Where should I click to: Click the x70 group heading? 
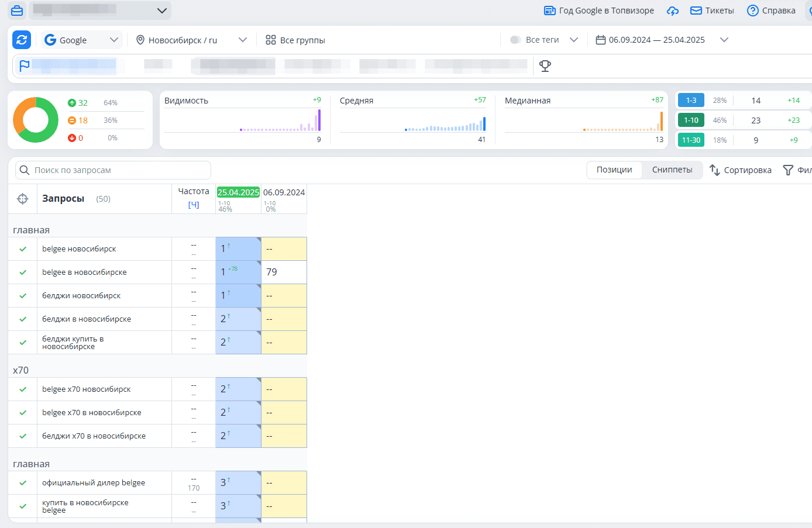click(x=20, y=370)
